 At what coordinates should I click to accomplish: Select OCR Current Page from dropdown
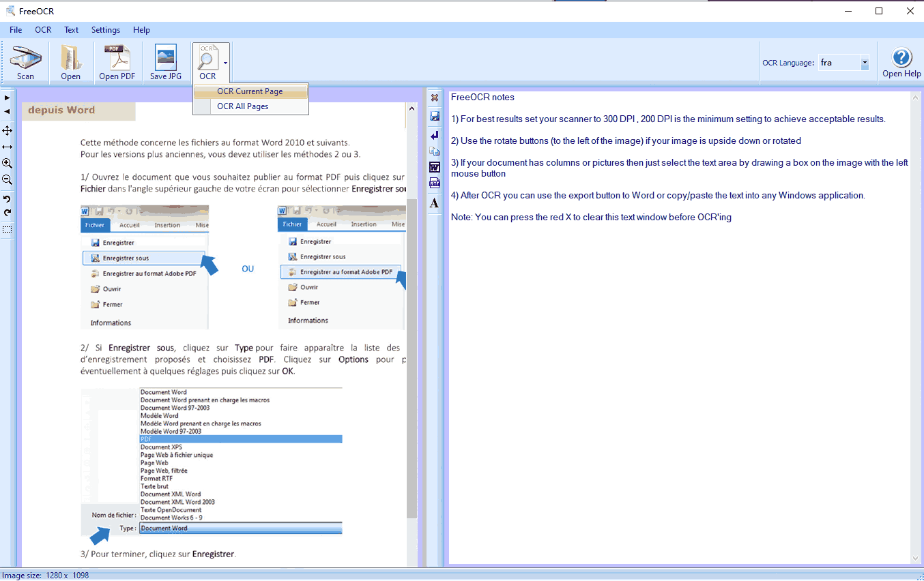click(x=250, y=91)
